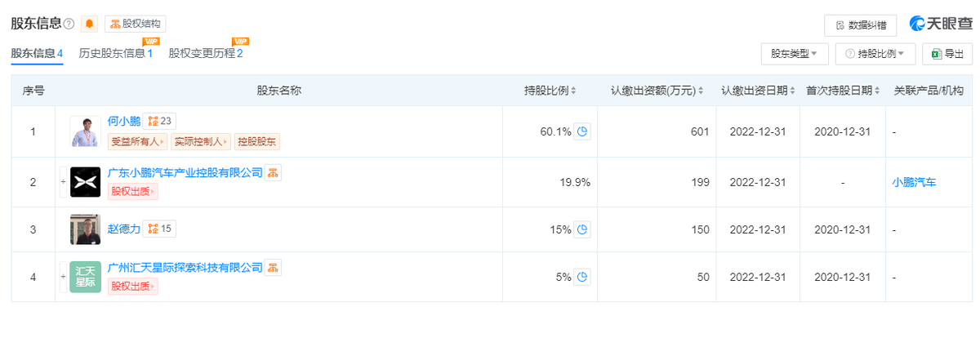Click the 数据纠错 button
Image resolution: width=980 pixels, height=338 pixels.
click(x=860, y=25)
